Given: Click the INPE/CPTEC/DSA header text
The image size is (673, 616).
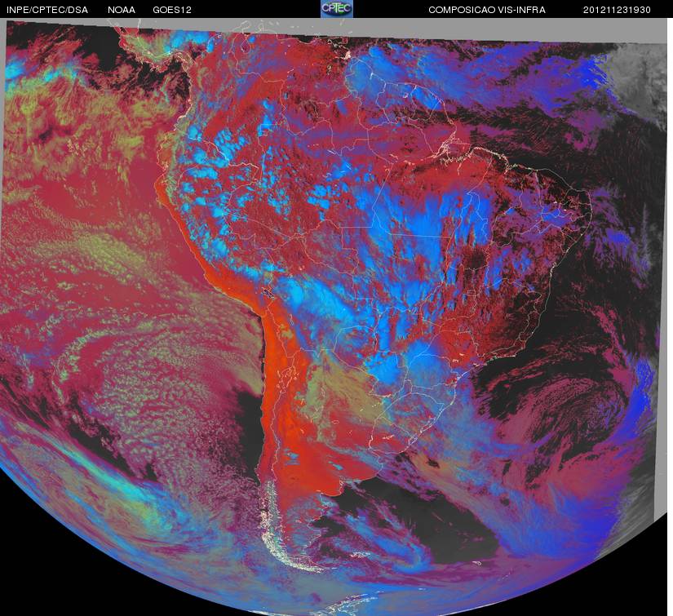Looking at the screenshot, I should pos(47,10).
